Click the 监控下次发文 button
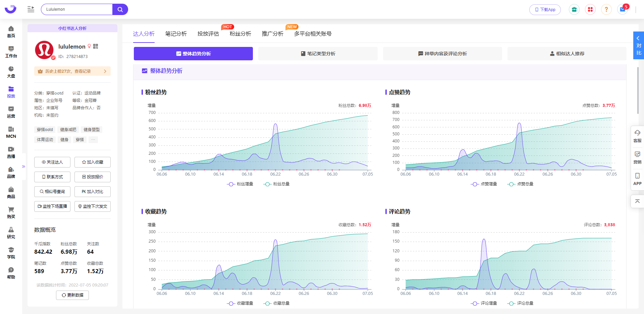This screenshot has width=644, height=314. pyautogui.click(x=93, y=206)
